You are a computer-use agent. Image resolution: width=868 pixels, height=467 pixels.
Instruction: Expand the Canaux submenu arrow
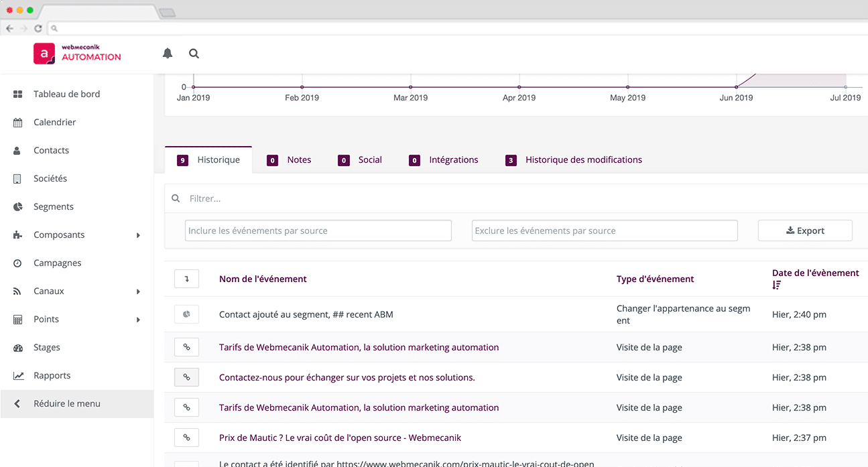(x=138, y=291)
